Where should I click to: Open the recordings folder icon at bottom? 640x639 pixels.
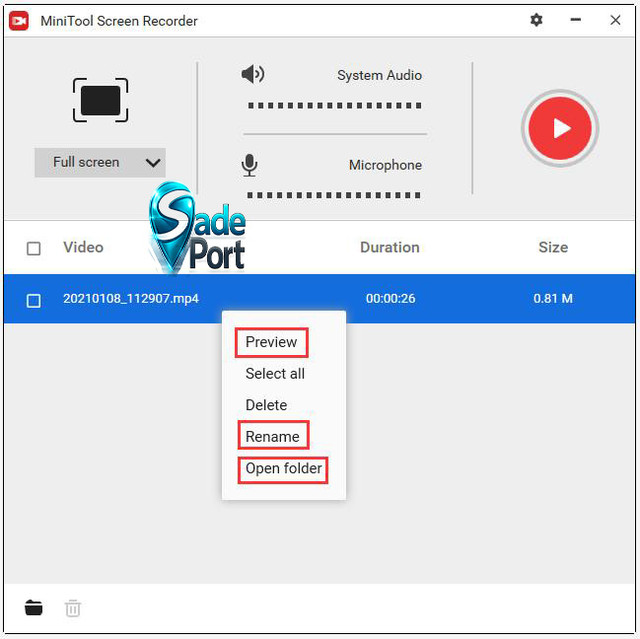point(33,608)
